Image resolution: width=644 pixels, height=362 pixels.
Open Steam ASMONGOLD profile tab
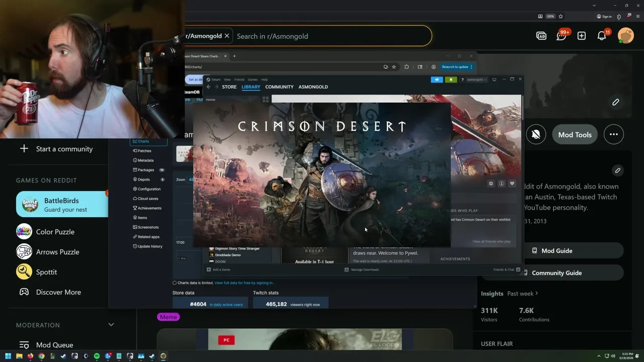(313, 86)
